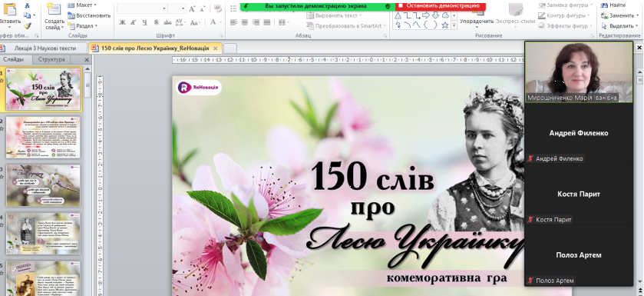Viewport: 644px width, 296px height.
Task: Open the Макет layout dropdown
Action: pyautogui.click(x=83, y=5)
